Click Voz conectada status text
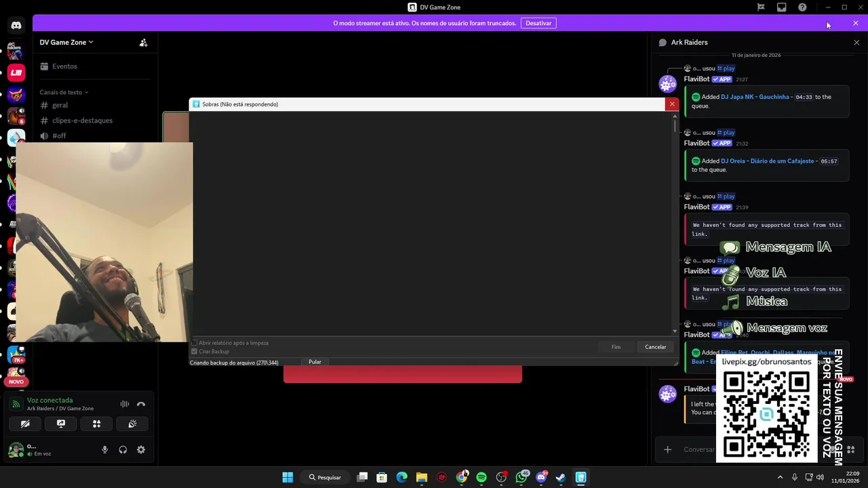868x488 pixels. (50, 401)
